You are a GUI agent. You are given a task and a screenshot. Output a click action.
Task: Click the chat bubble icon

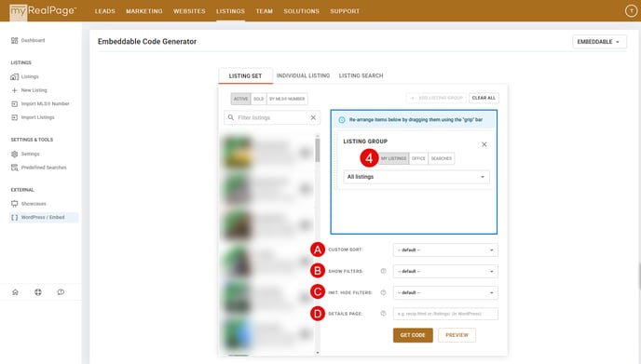pyautogui.click(x=61, y=292)
